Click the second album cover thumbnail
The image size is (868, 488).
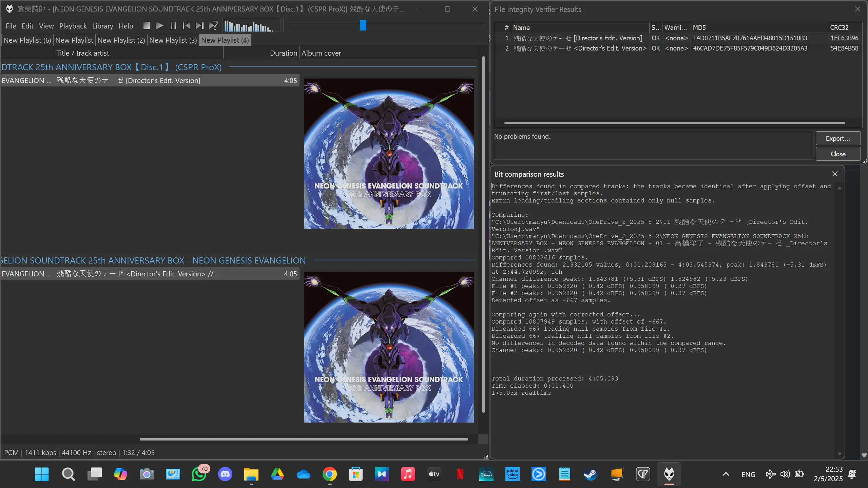[389, 347]
